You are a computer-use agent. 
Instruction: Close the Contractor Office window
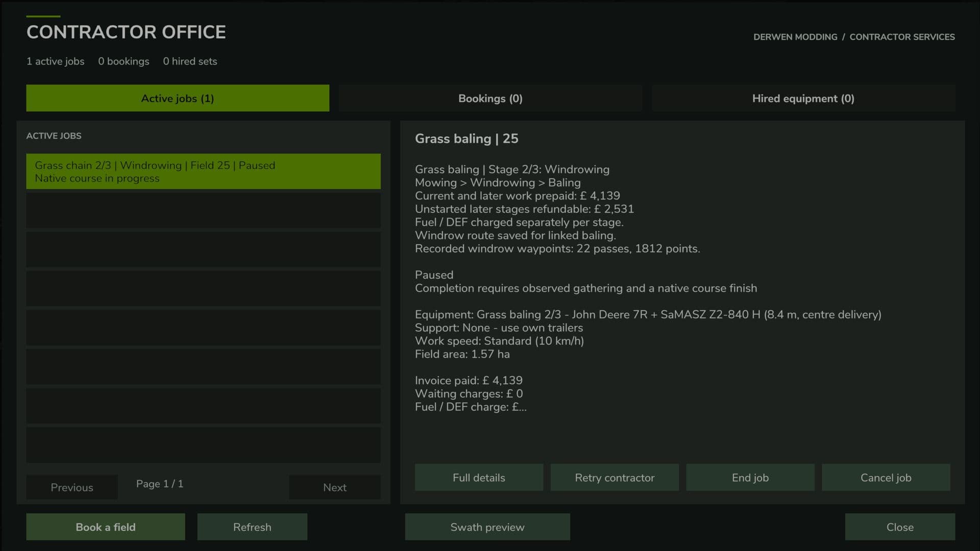click(x=900, y=527)
